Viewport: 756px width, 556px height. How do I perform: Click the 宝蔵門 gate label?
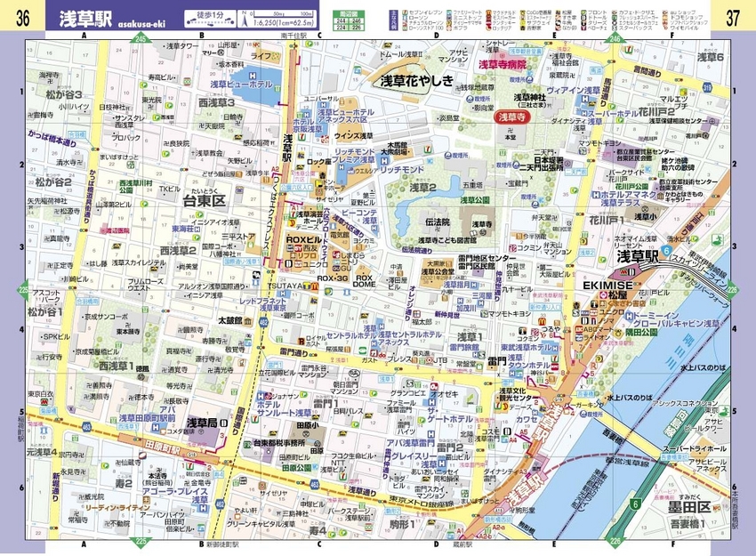(519, 184)
